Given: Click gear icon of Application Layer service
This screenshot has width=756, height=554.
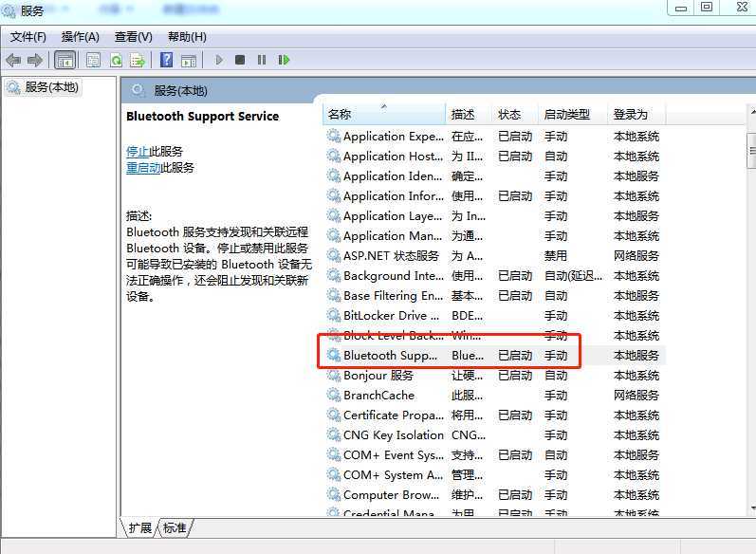Looking at the screenshot, I should pos(334,215).
